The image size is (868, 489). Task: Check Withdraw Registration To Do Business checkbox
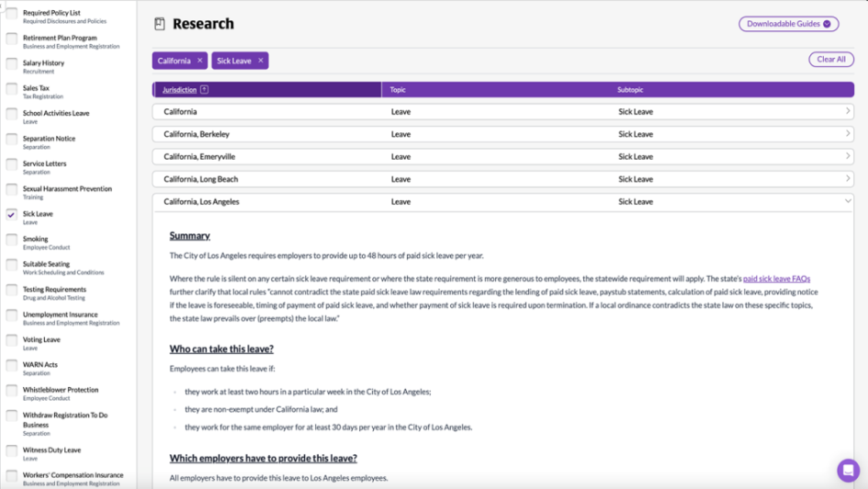(x=12, y=415)
